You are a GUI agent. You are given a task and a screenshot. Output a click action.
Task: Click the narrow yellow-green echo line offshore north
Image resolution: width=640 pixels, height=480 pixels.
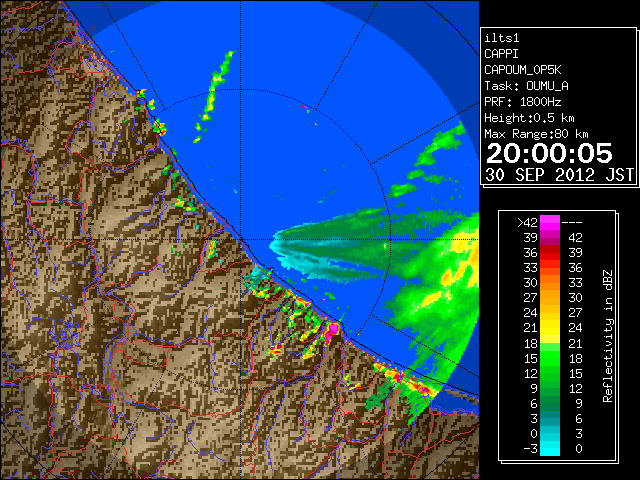click(x=213, y=96)
